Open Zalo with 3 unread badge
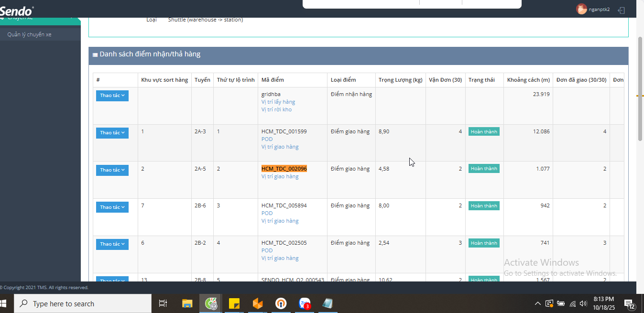644x313 pixels. click(305, 303)
